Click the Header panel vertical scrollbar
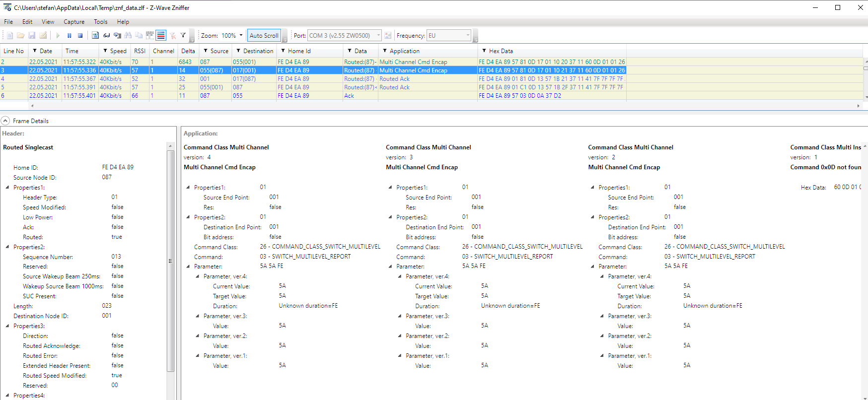The height and width of the screenshot is (400, 868). (171, 261)
